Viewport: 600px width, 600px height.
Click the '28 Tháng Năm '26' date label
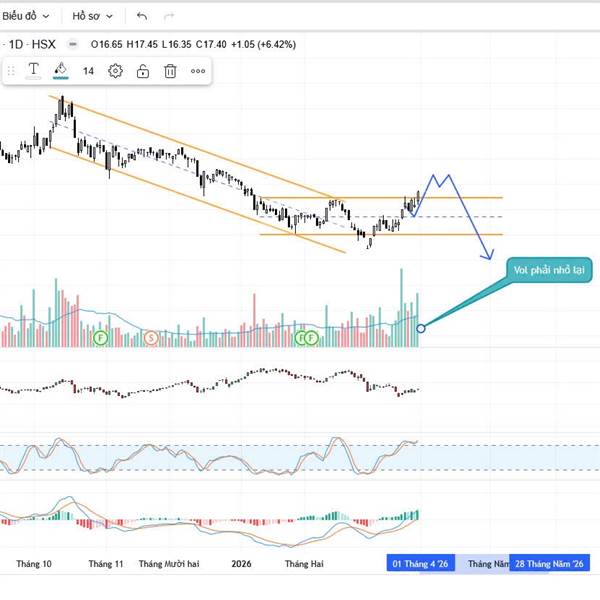(x=549, y=563)
